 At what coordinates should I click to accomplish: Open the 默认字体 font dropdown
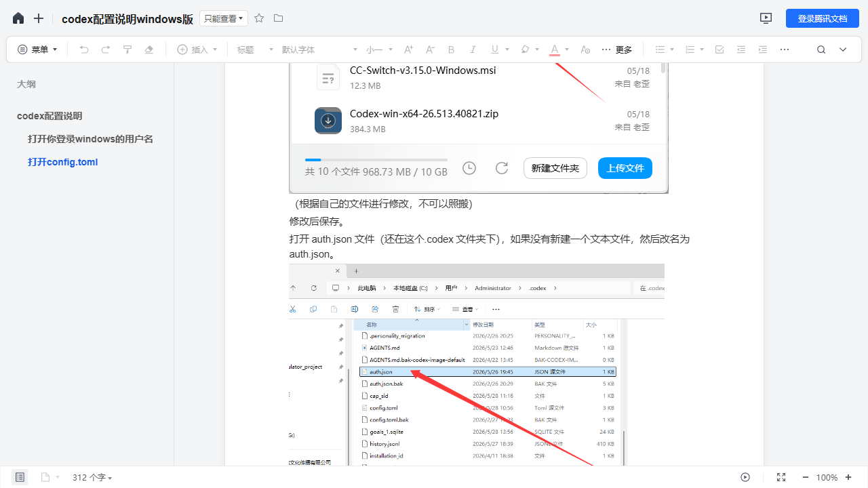[319, 49]
